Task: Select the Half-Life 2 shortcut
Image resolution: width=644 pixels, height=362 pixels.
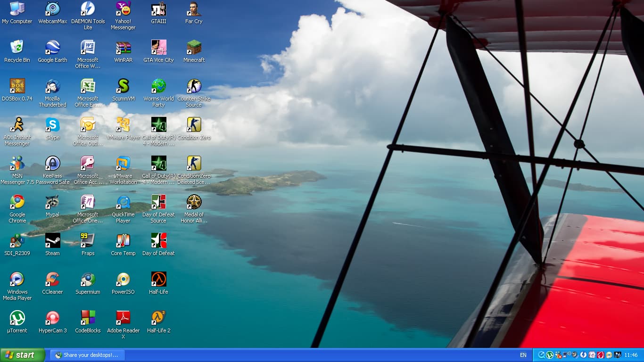Action: pyautogui.click(x=158, y=318)
